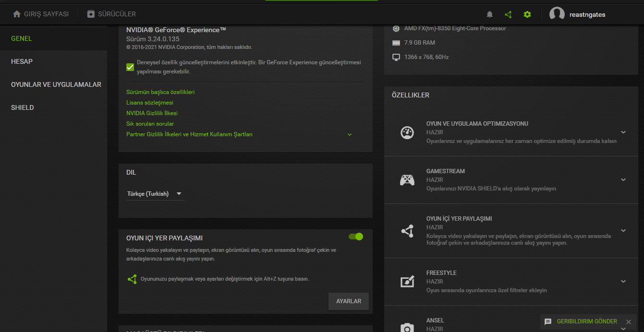Open the Türkçe (Turkish) language dropdown

(x=155, y=194)
